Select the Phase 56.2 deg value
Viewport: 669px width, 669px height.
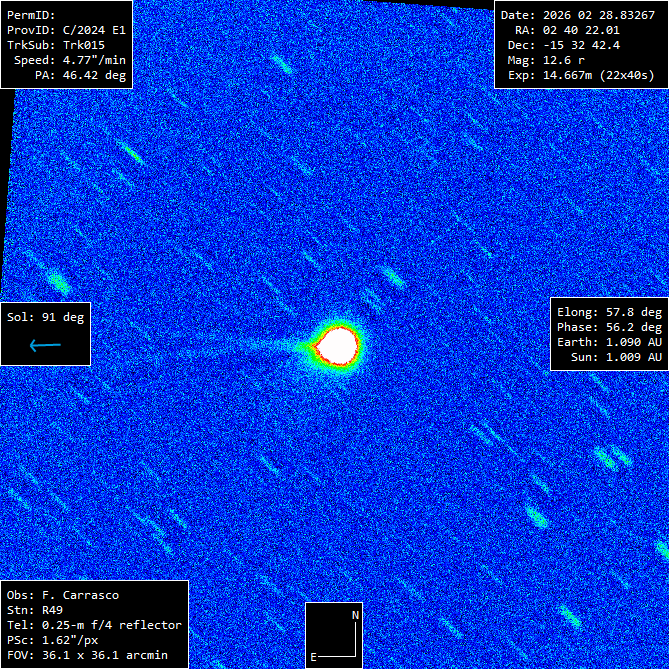pyautogui.click(x=609, y=327)
